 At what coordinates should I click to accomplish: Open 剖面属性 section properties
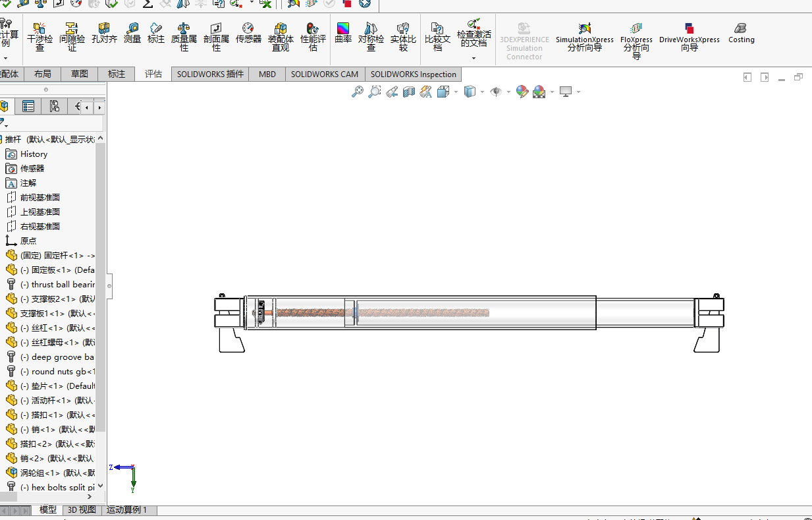click(x=216, y=36)
